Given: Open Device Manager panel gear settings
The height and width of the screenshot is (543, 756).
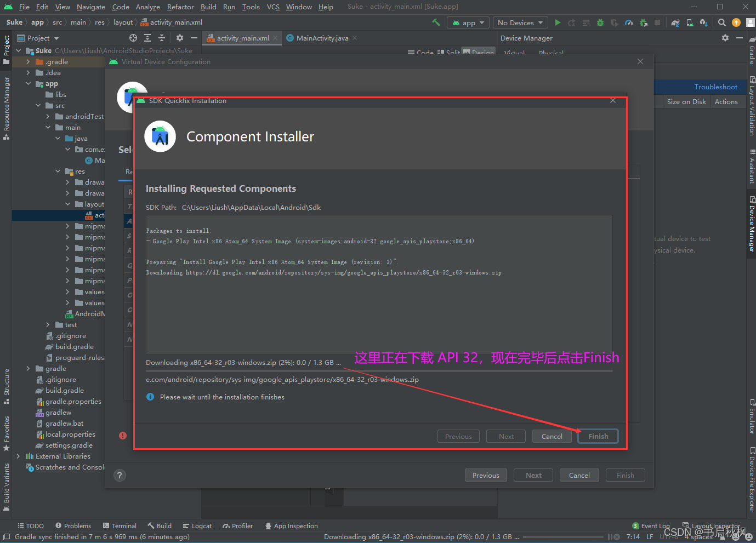Looking at the screenshot, I should [725, 38].
